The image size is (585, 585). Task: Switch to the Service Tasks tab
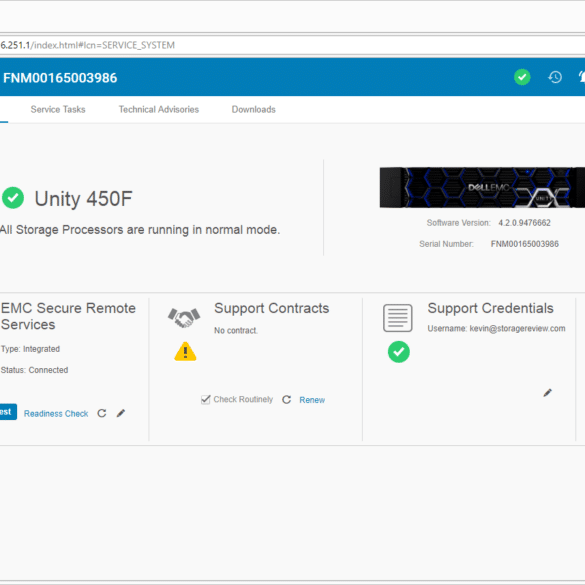[x=58, y=109]
